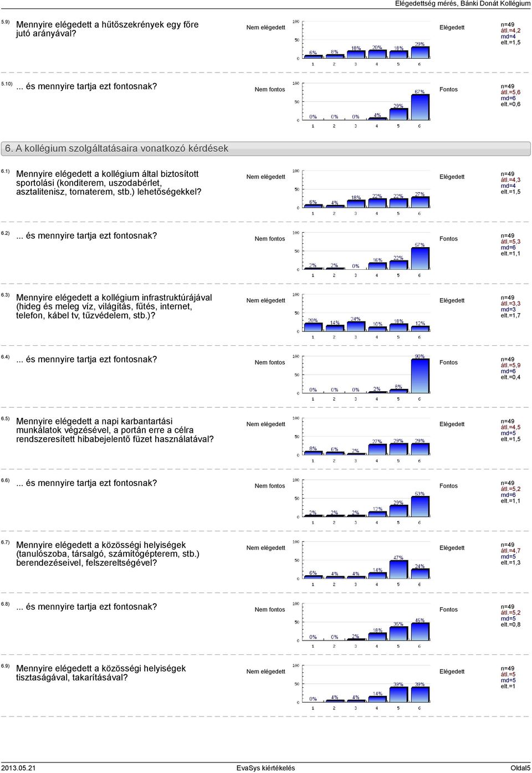This screenshot has width=532, height=773.
Task: Click the 'átl.=4,3' statistic of question 6.1
Action: click(x=510, y=180)
